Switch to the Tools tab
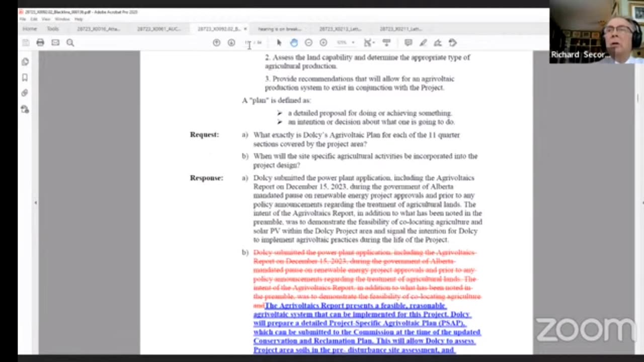 (53, 29)
